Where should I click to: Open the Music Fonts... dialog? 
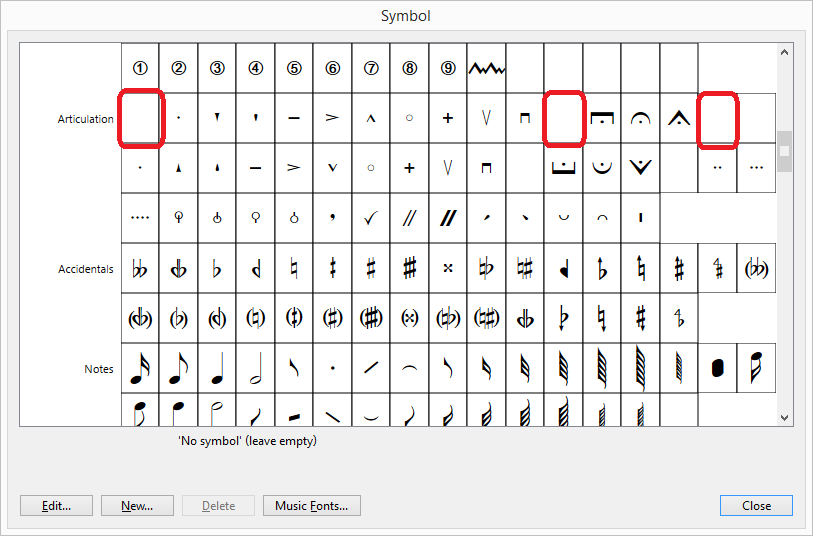pyautogui.click(x=311, y=505)
